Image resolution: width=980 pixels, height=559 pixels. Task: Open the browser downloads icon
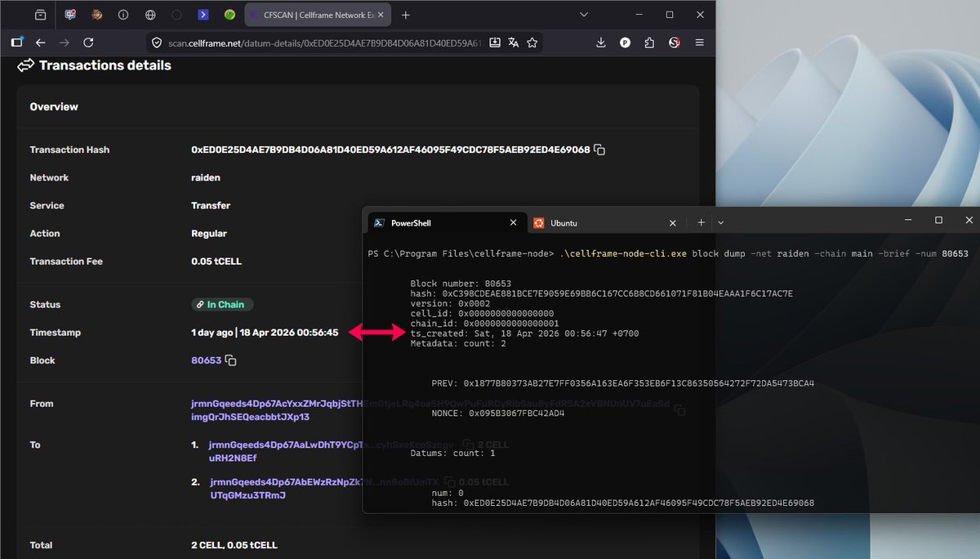pyautogui.click(x=601, y=42)
